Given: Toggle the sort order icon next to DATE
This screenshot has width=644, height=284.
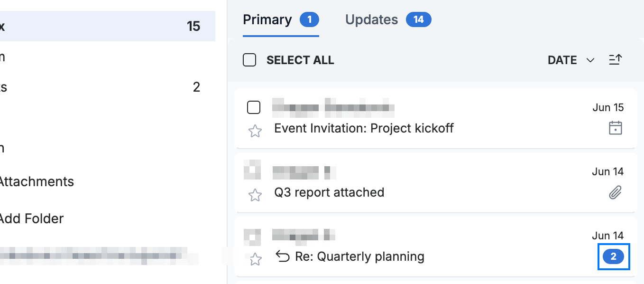Looking at the screenshot, I should pyautogui.click(x=615, y=60).
